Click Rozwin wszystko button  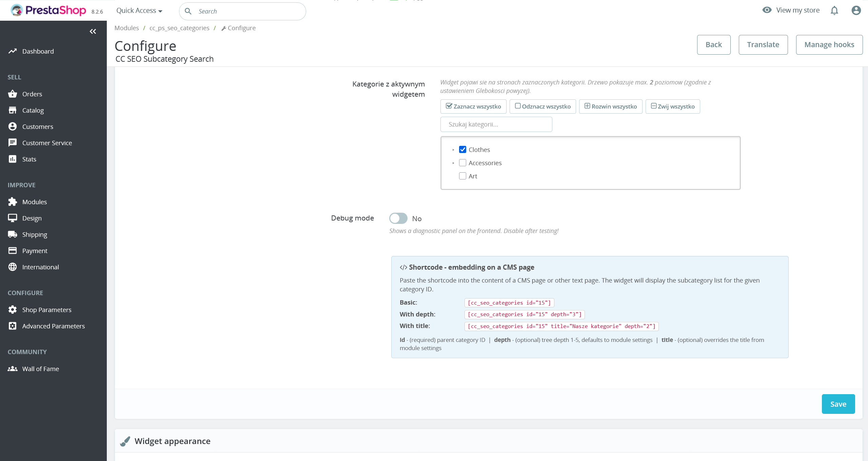(611, 107)
